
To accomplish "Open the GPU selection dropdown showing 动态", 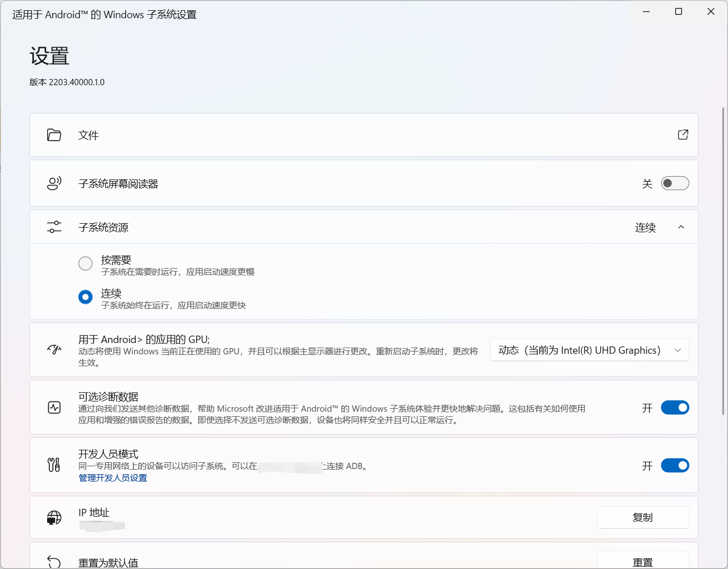I will (589, 350).
